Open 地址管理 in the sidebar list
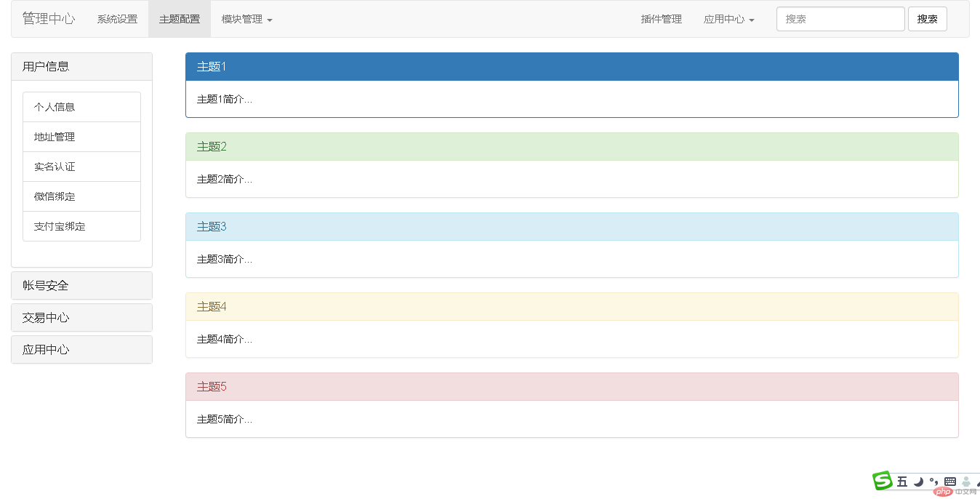Image resolution: width=980 pixels, height=499 pixels. (x=81, y=137)
